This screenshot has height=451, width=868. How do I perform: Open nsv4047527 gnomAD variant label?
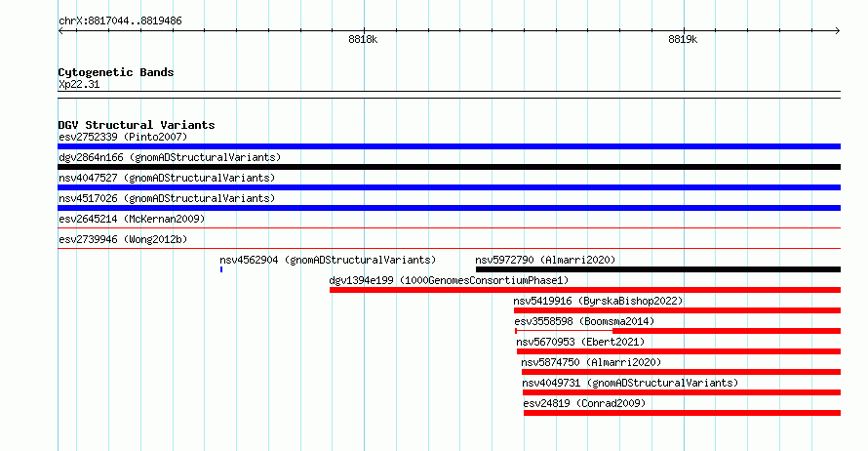coord(167,178)
